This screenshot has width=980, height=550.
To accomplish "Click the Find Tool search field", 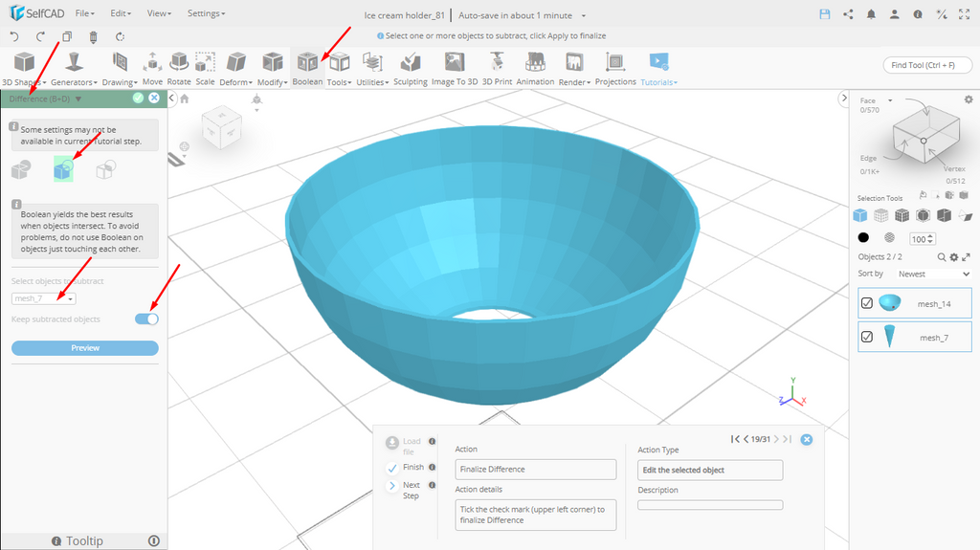I will 927,65.
